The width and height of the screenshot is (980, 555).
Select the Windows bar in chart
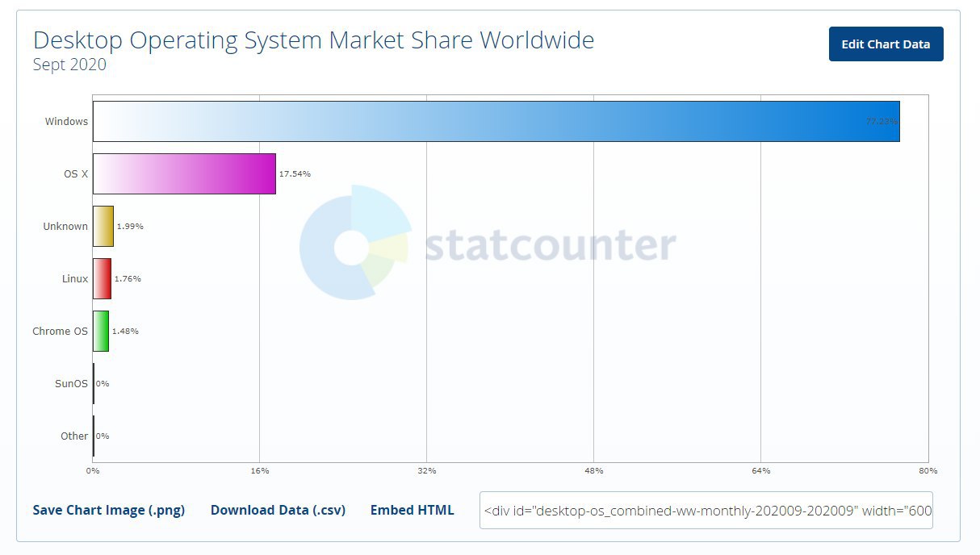496,121
